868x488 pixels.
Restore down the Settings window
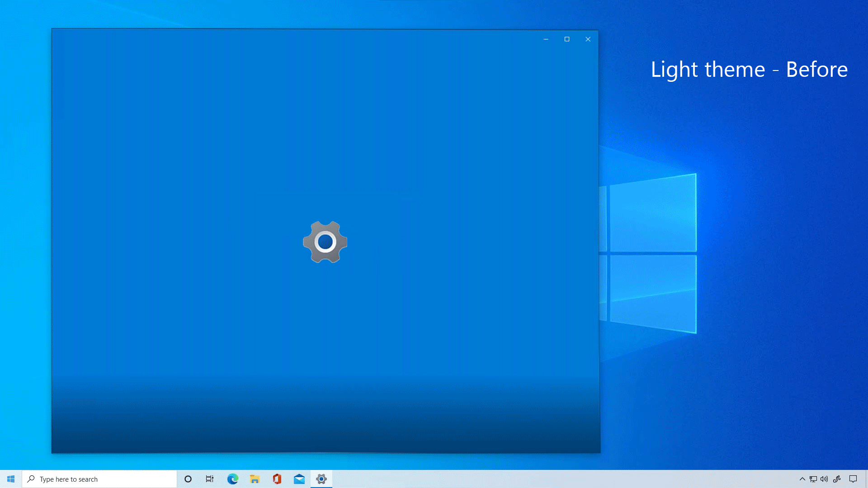[x=567, y=39]
